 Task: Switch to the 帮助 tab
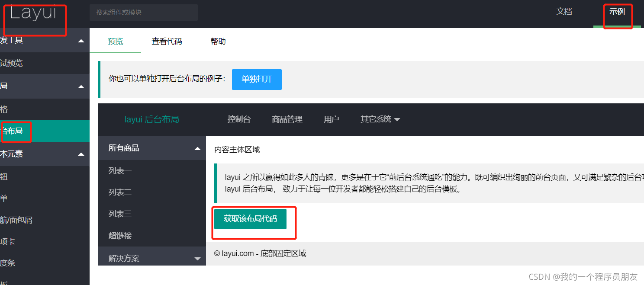218,42
